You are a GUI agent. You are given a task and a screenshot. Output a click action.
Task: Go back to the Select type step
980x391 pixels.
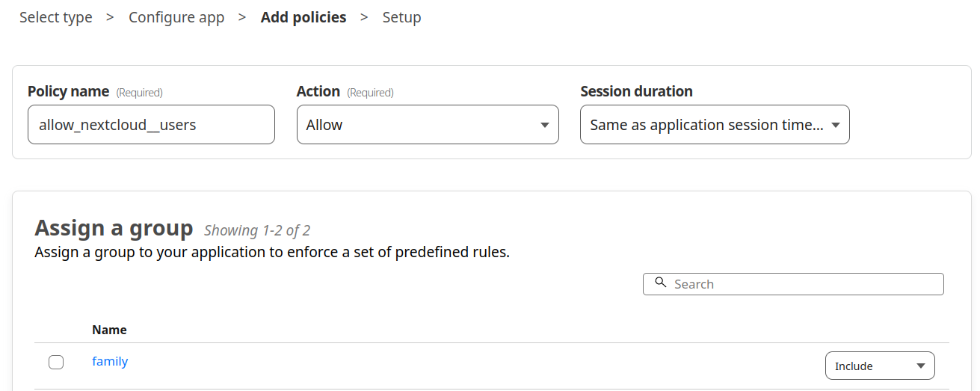56,17
